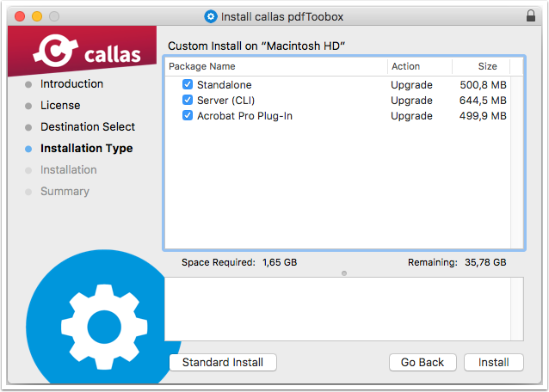Screen dimensions: 549x392
Task: Click the callas logo in the sidebar
Action: pos(87,52)
